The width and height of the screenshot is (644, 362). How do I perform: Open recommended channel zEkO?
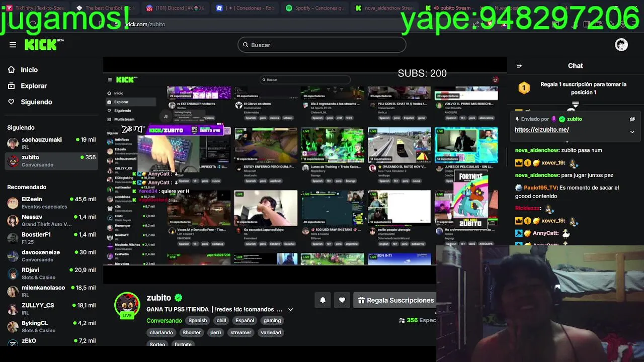(51, 341)
